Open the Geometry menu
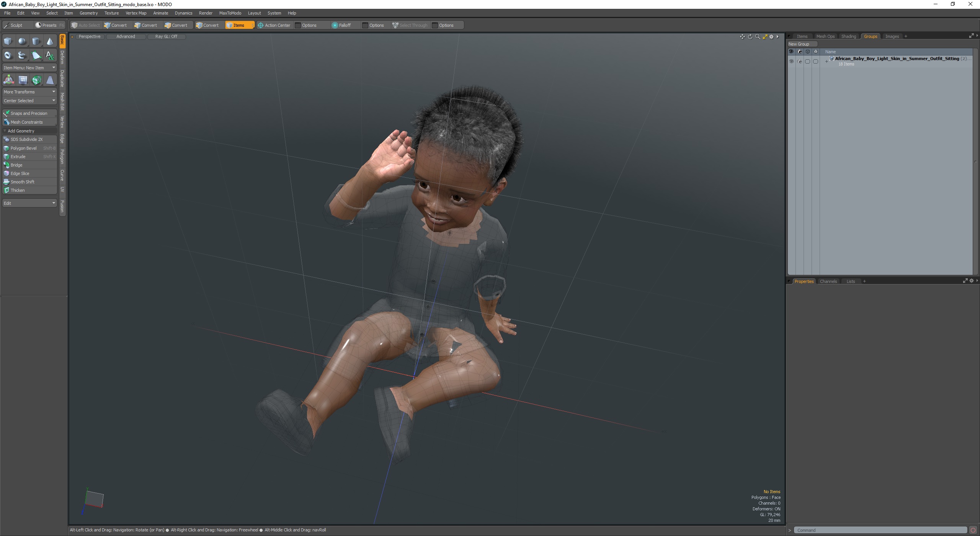The width and height of the screenshot is (980, 536). click(x=88, y=13)
